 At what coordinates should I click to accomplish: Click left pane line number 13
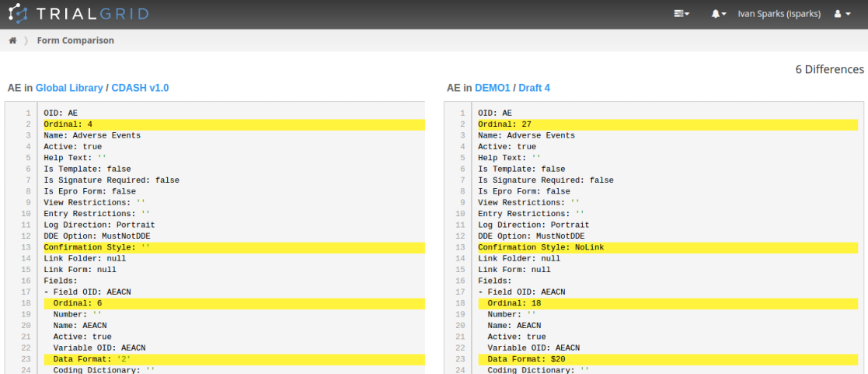click(26, 247)
